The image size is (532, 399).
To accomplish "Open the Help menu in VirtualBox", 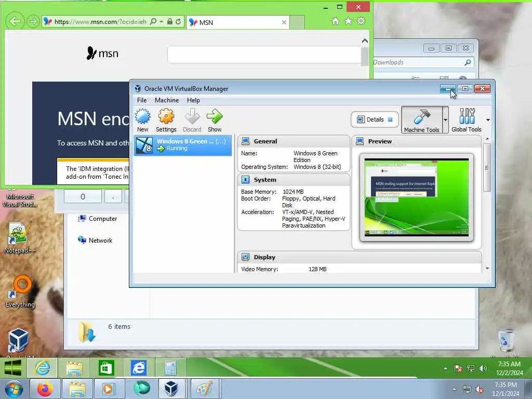I will [x=193, y=100].
